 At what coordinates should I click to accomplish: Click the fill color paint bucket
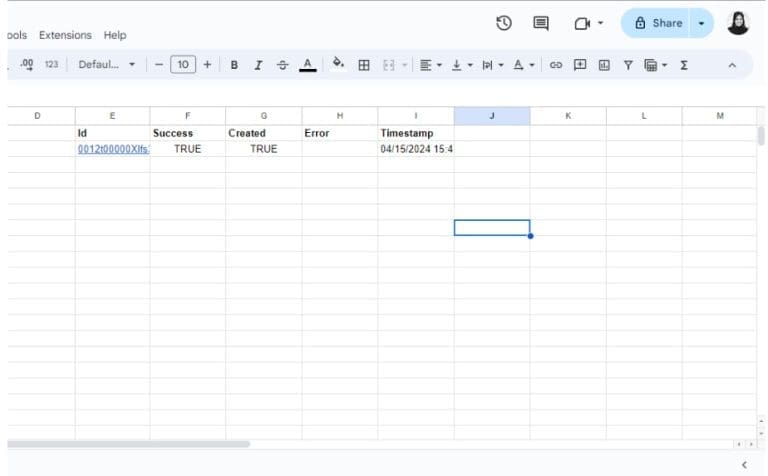tap(338, 64)
